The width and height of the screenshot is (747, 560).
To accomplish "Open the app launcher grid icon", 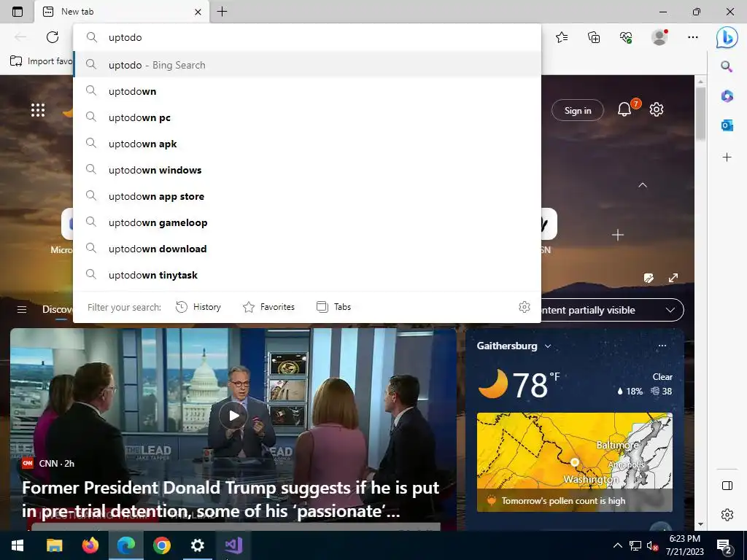I will (x=38, y=110).
